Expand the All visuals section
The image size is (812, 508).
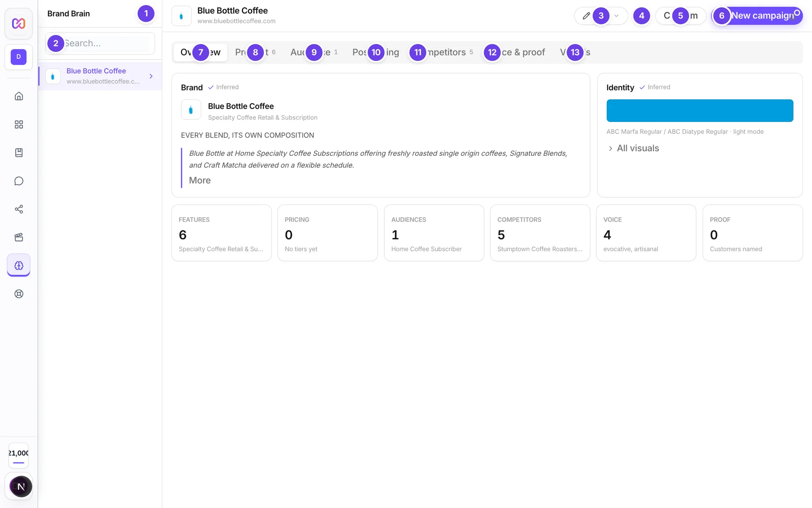[633, 148]
